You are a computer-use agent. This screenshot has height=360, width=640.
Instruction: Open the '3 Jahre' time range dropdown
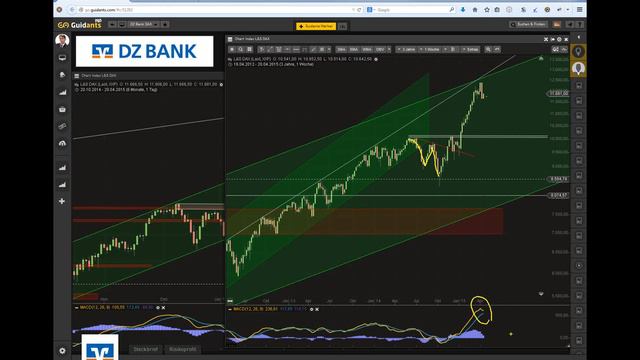coord(407,49)
